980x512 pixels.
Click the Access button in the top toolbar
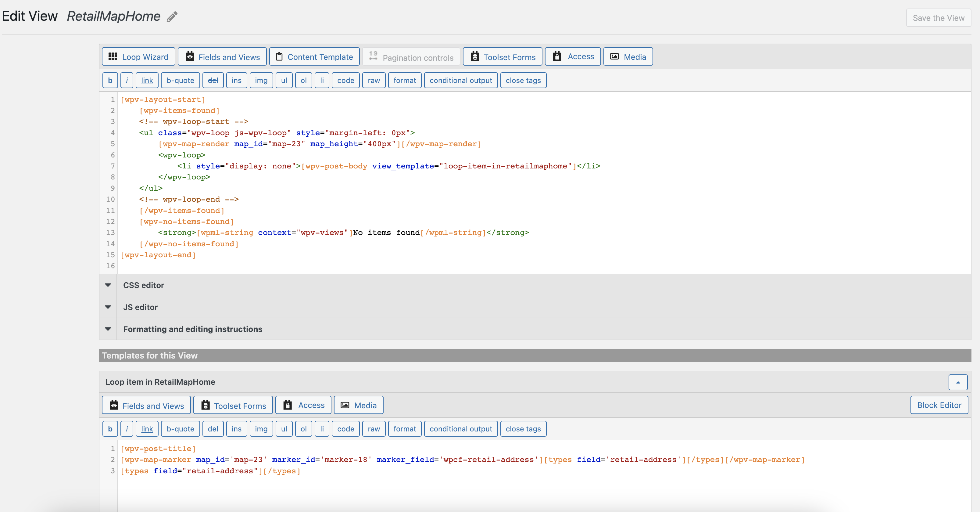(573, 57)
